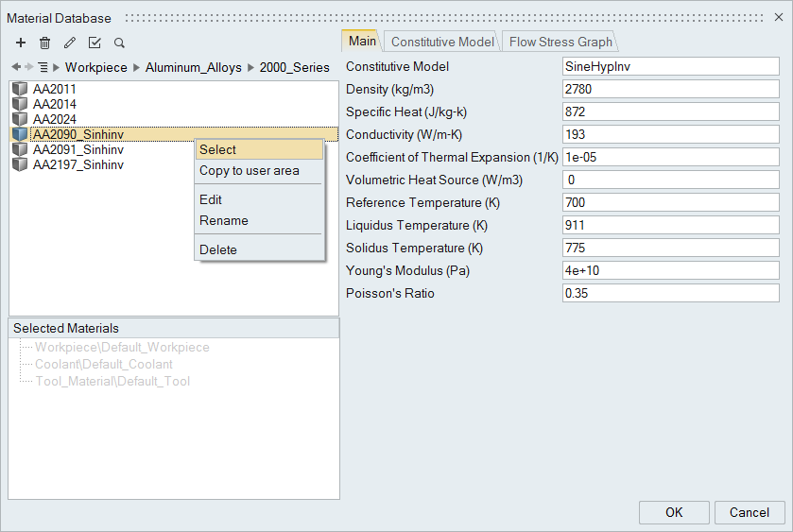The image size is (793, 532).
Task: Choose Copy to user area
Action: tap(249, 170)
